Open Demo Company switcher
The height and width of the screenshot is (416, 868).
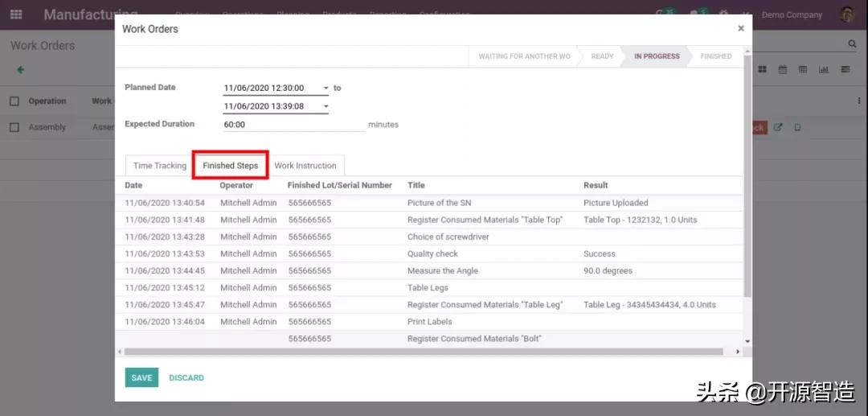[x=792, y=15]
